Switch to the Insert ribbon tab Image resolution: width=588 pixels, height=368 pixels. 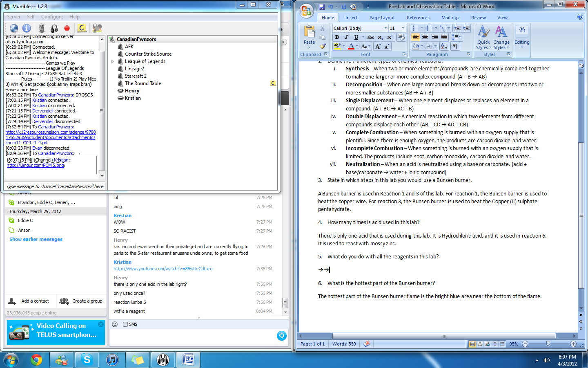(x=351, y=18)
